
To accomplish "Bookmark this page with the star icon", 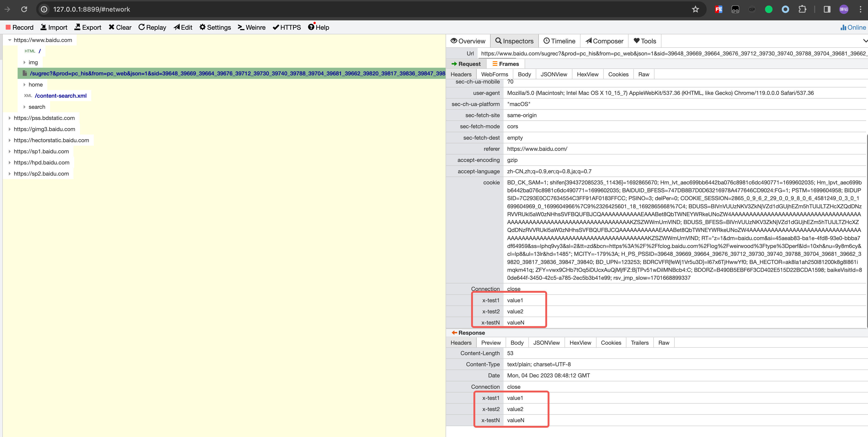I will pyautogui.click(x=696, y=9).
